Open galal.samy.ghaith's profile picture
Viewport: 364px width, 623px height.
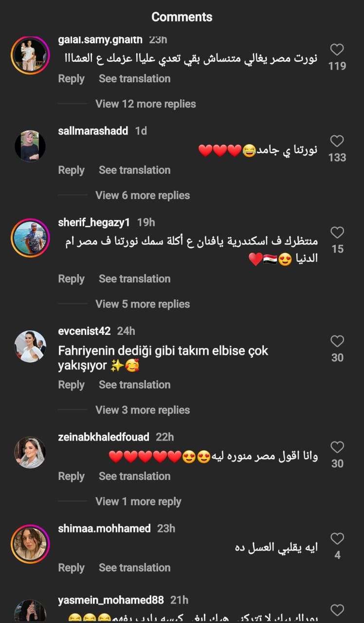coord(30,55)
